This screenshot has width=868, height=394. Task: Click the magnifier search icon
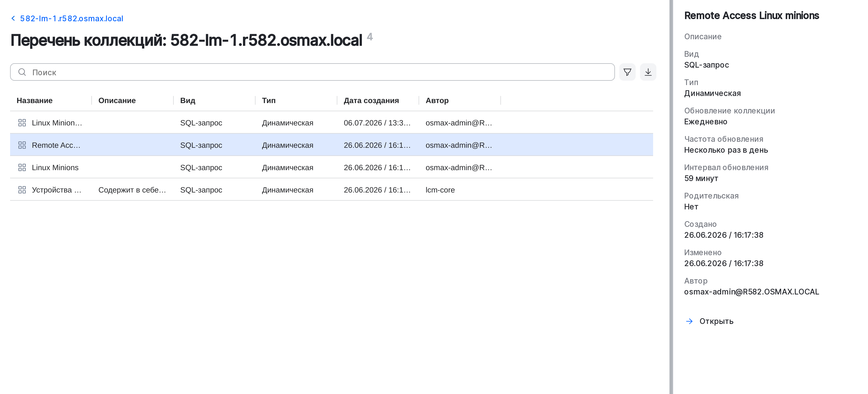click(22, 72)
